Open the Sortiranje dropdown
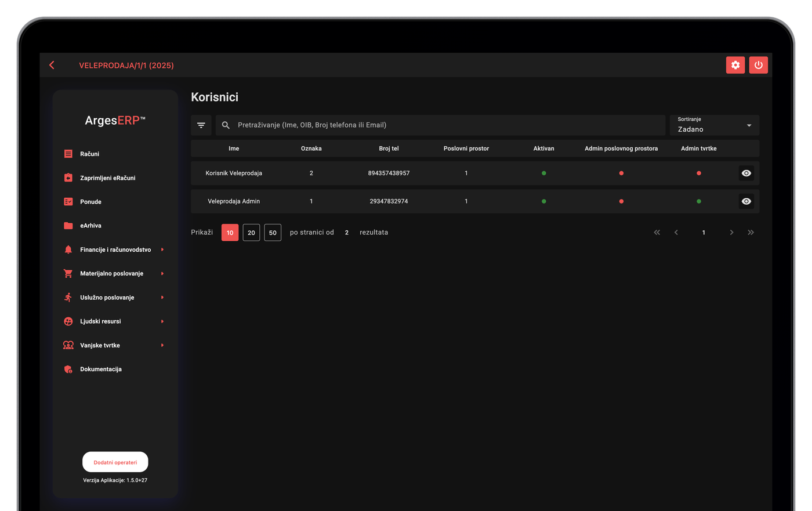812x511 pixels. [715, 125]
